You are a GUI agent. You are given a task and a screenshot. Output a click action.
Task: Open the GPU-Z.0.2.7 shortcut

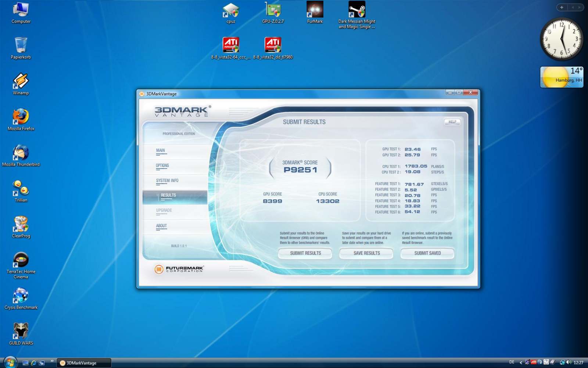click(x=273, y=13)
